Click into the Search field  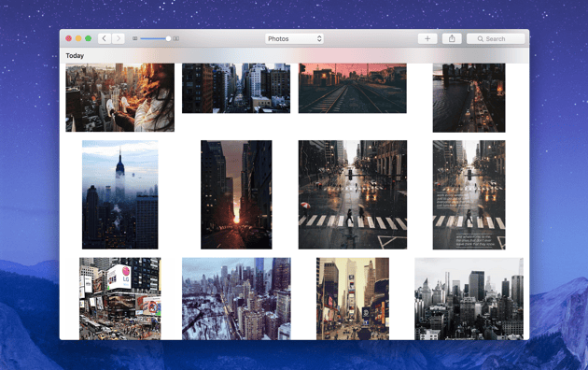[x=496, y=38]
